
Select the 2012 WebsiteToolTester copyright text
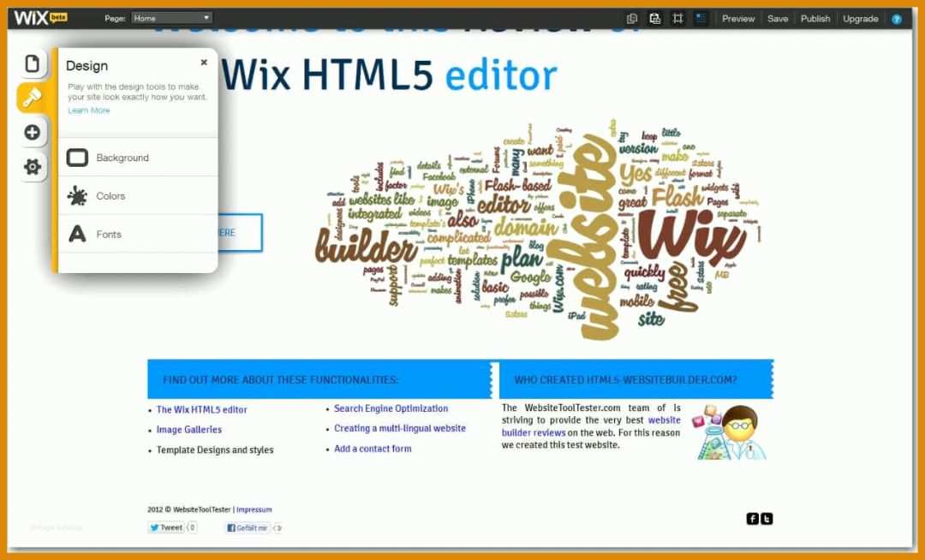click(189, 509)
